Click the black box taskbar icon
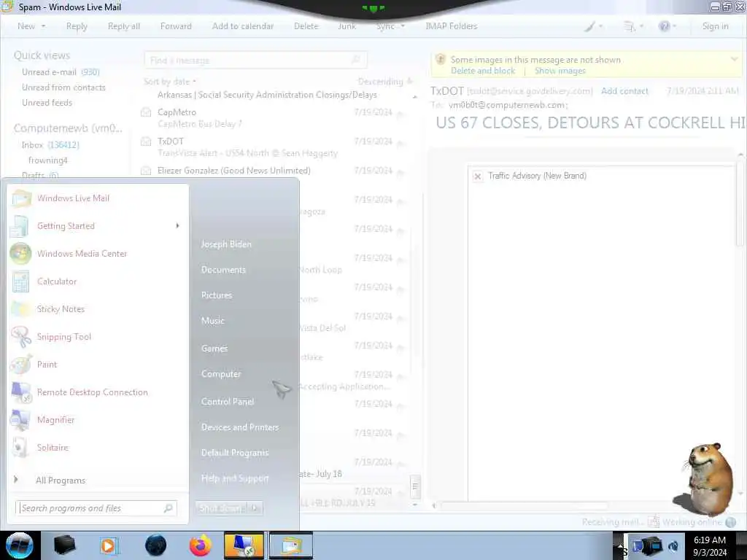The width and height of the screenshot is (747, 560). tap(64, 545)
